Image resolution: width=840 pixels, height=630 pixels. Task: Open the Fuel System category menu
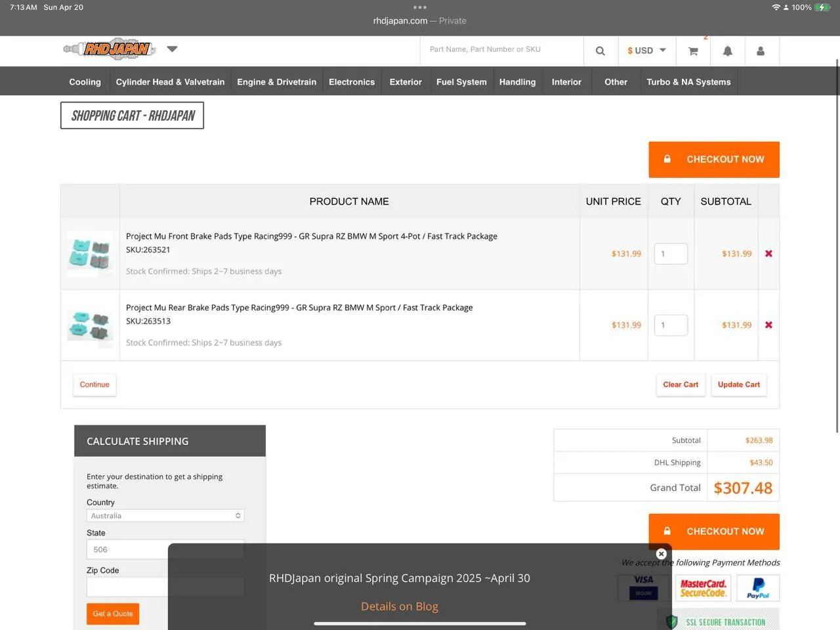point(461,82)
